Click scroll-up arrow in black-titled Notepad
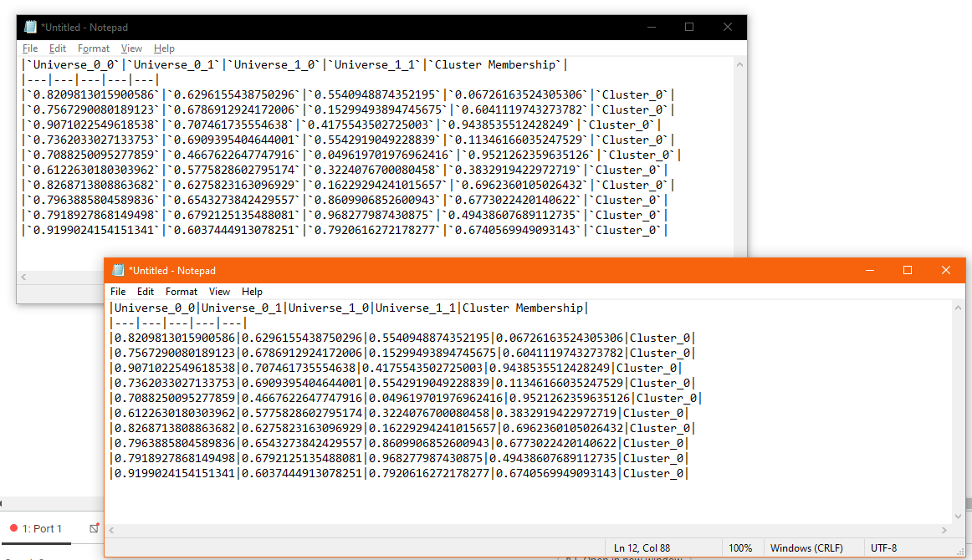This screenshot has height=560, width=972. [739, 64]
